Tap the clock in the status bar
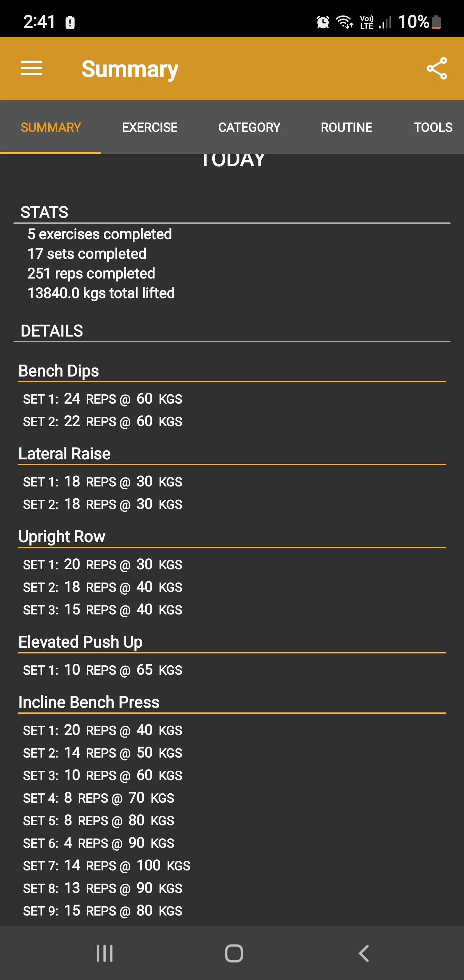 (39, 22)
